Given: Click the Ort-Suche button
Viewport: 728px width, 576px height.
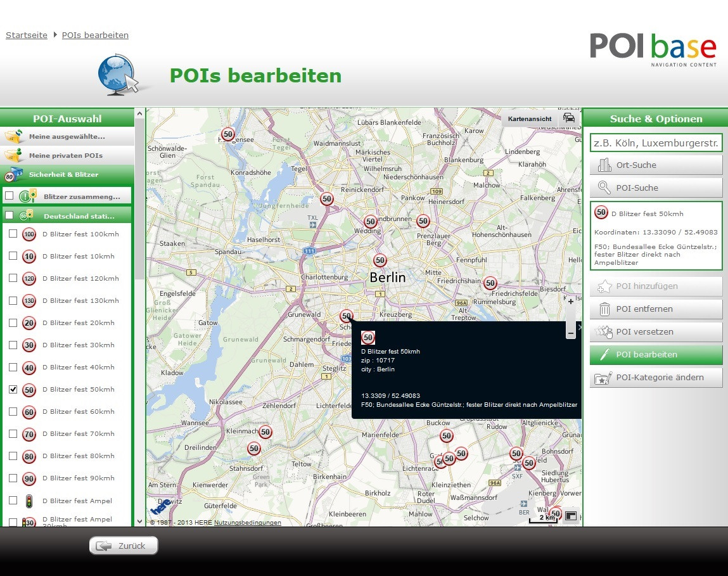Looking at the screenshot, I should pos(656,165).
